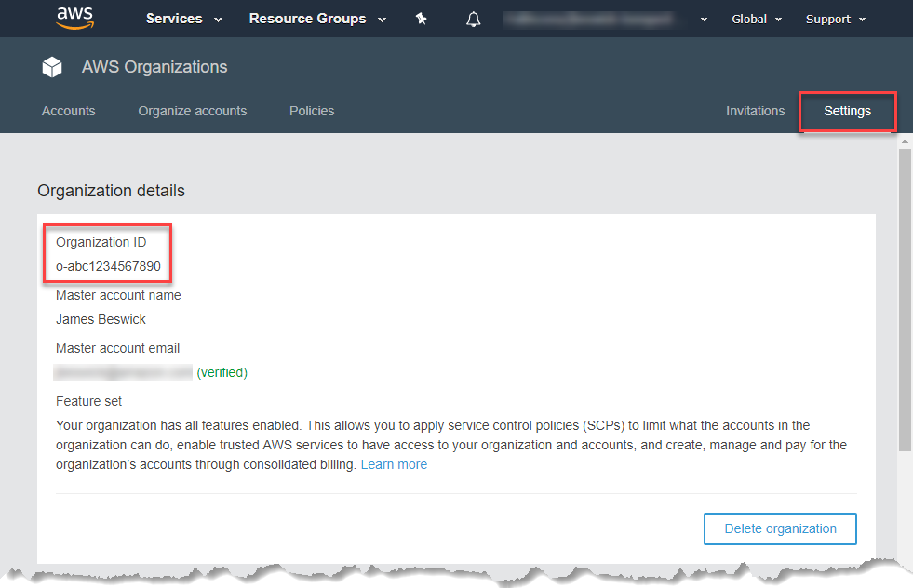Select the Settings tab

point(847,111)
